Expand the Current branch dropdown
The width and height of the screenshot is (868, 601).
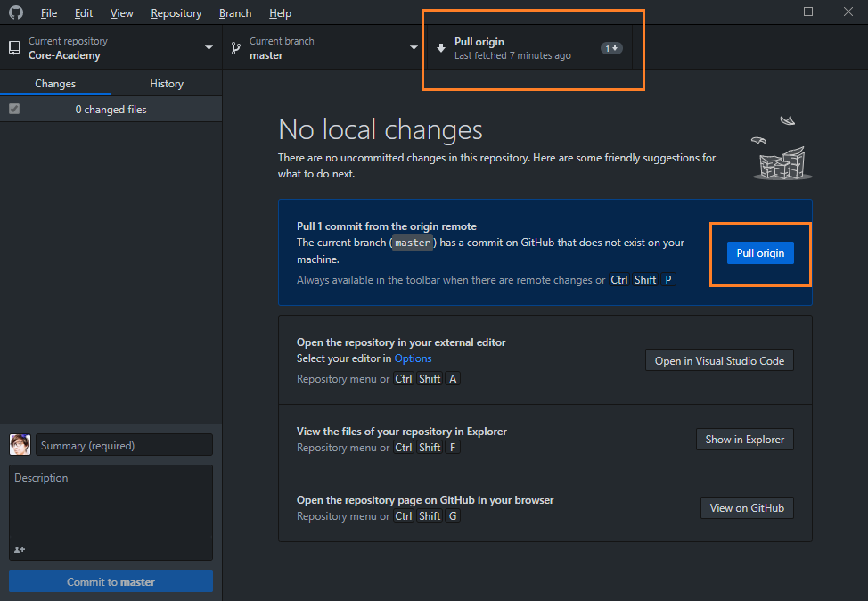coord(414,48)
